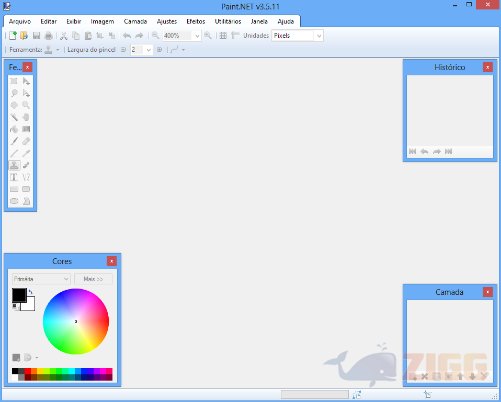
Task: Click the Print icon in toolbar
Action: [x=49, y=35]
